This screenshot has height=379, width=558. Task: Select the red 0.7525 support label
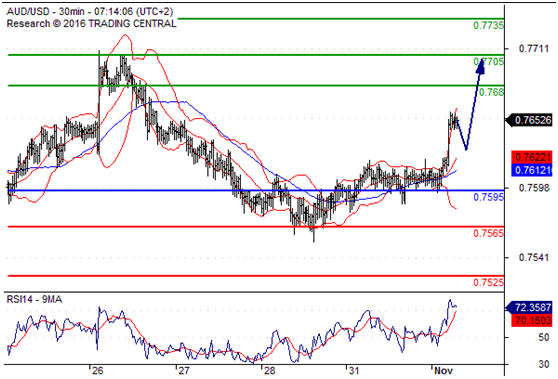pos(488,282)
